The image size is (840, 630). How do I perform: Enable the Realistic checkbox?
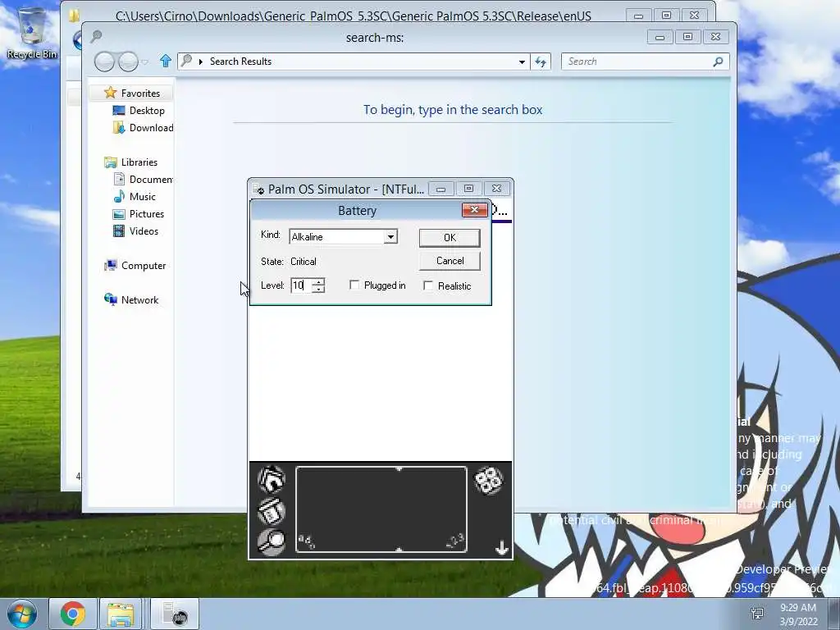(x=428, y=285)
